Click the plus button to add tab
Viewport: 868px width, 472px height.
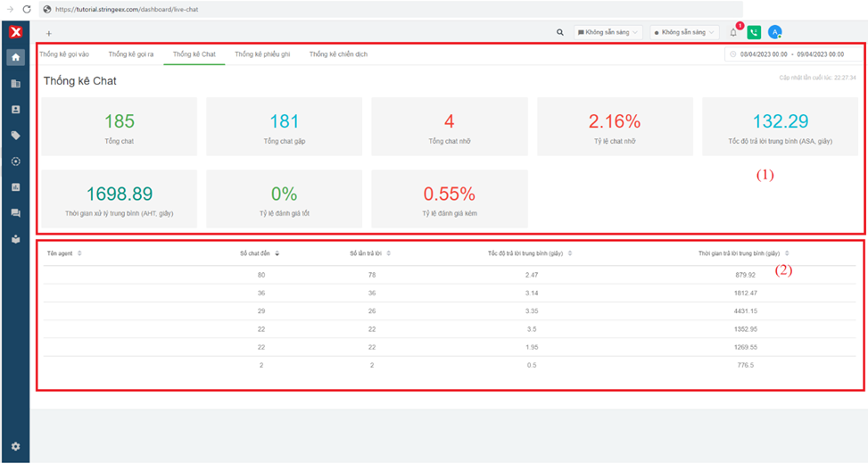click(49, 33)
